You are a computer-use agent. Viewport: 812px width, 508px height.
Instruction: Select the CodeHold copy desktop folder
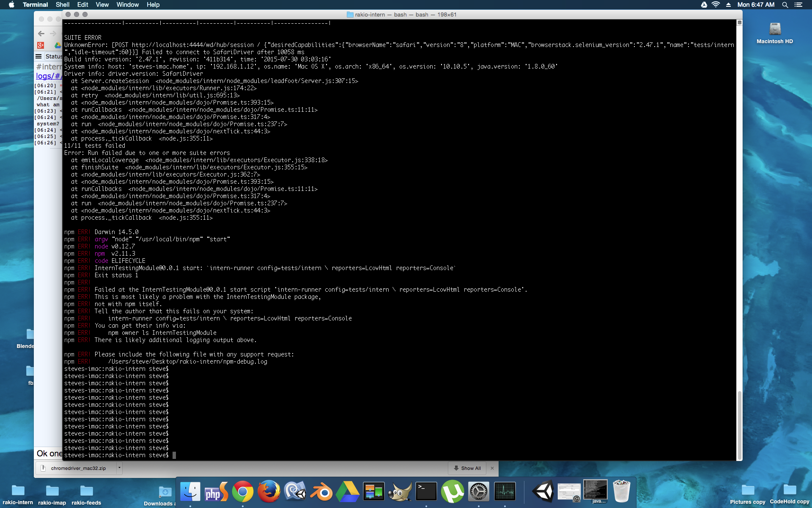tap(790, 494)
